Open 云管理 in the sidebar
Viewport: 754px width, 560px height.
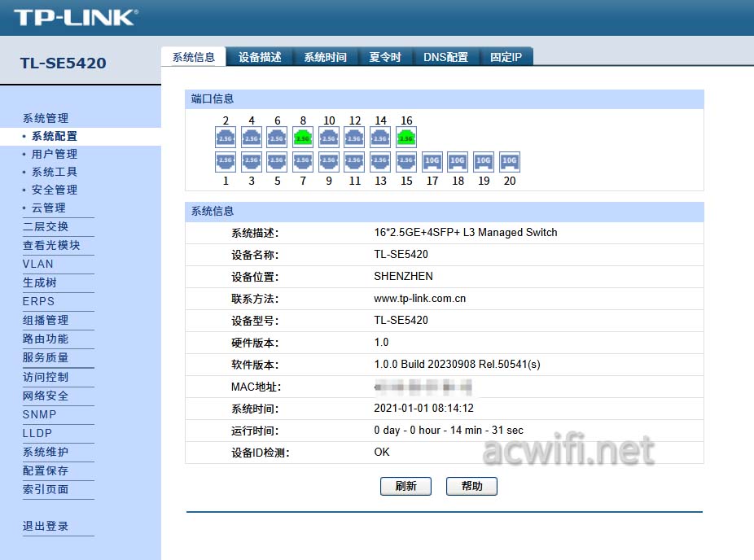click(49, 208)
